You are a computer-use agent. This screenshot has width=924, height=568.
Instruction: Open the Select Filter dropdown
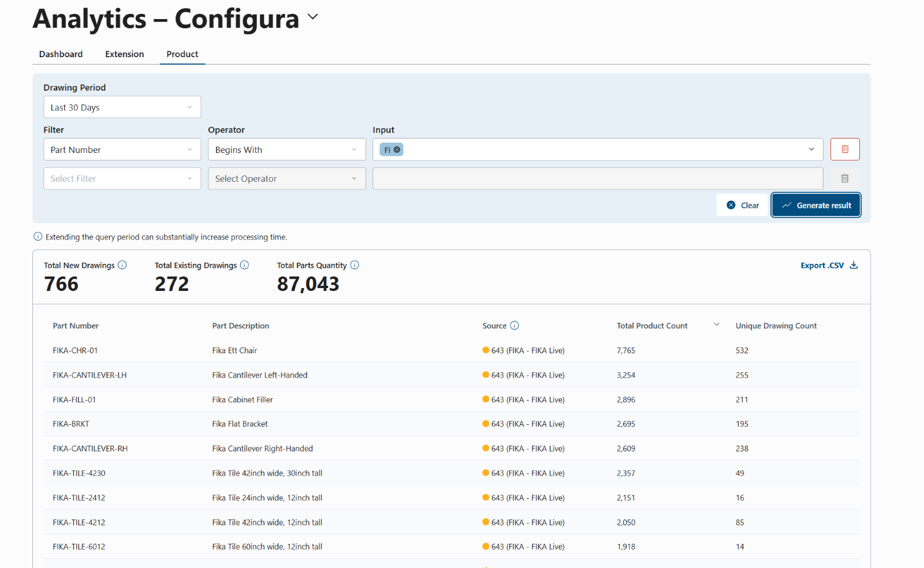122,178
